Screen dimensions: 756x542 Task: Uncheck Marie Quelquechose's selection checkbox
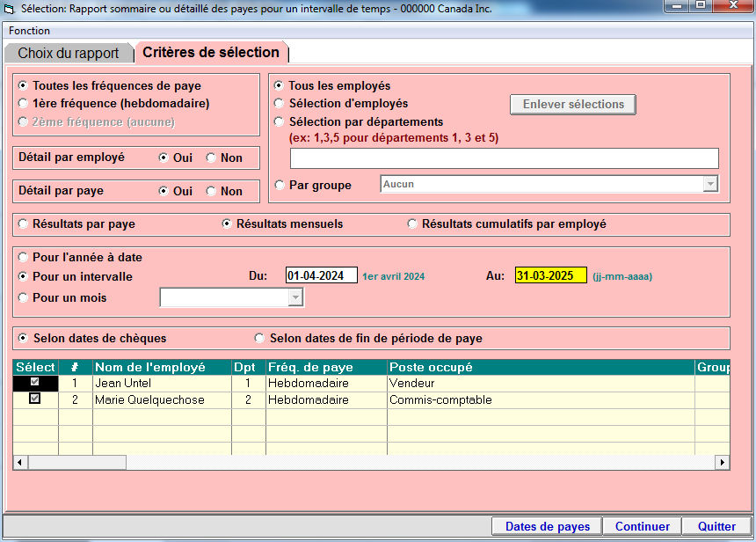[x=35, y=399]
